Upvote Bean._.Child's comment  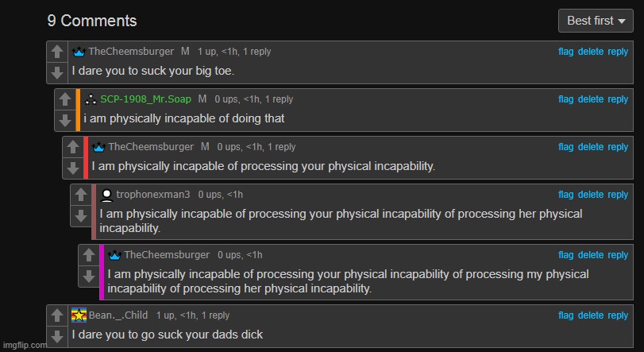tap(56, 316)
